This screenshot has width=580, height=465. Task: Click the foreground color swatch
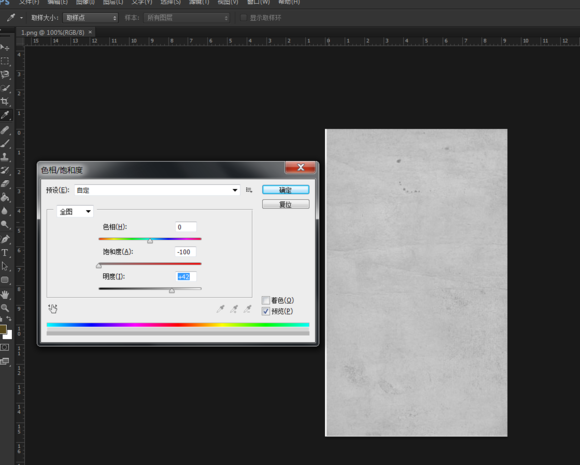(3, 329)
